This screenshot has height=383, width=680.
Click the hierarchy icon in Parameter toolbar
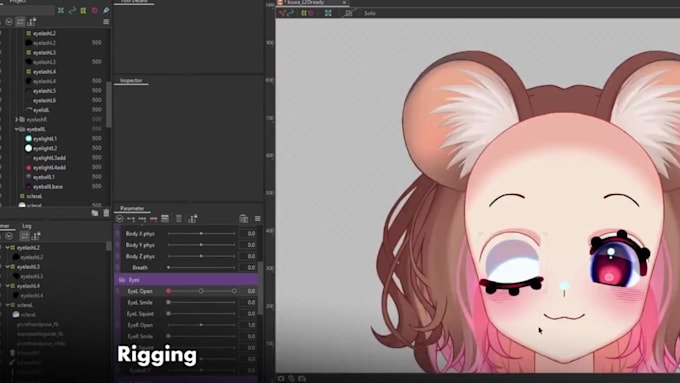pos(193,218)
